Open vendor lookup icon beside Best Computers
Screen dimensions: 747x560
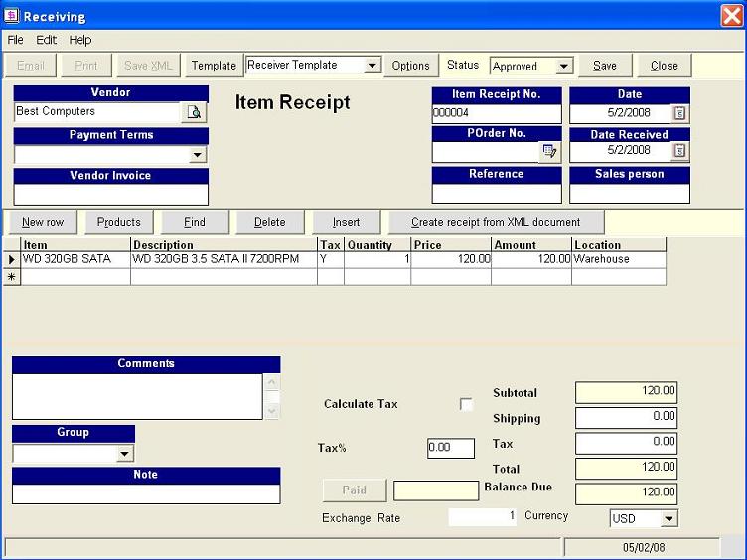click(x=194, y=112)
